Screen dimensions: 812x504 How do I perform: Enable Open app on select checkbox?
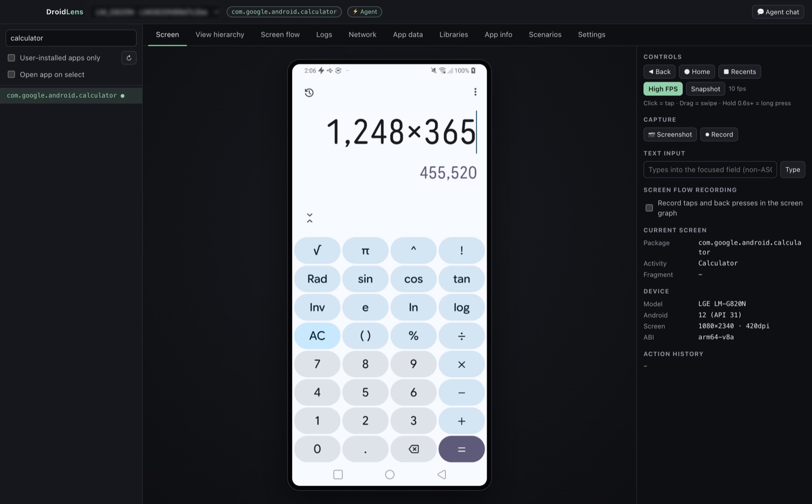[x=11, y=75]
